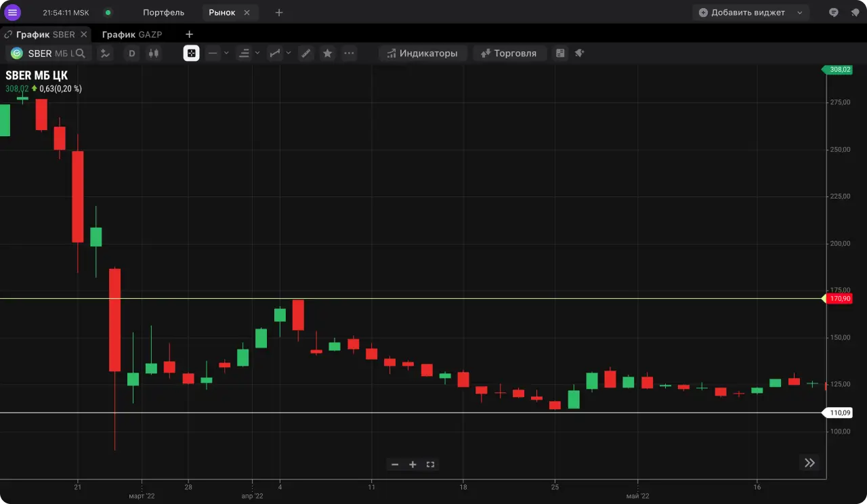The image size is (867, 504).
Task: Select the yellow 170,90 price level marker
Action: click(x=839, y=299)
